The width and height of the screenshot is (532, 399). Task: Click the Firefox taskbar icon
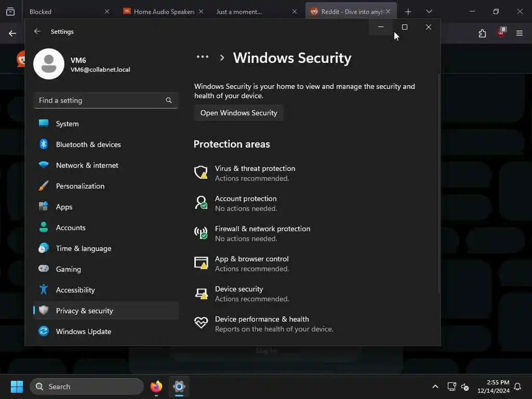(156, 387)
